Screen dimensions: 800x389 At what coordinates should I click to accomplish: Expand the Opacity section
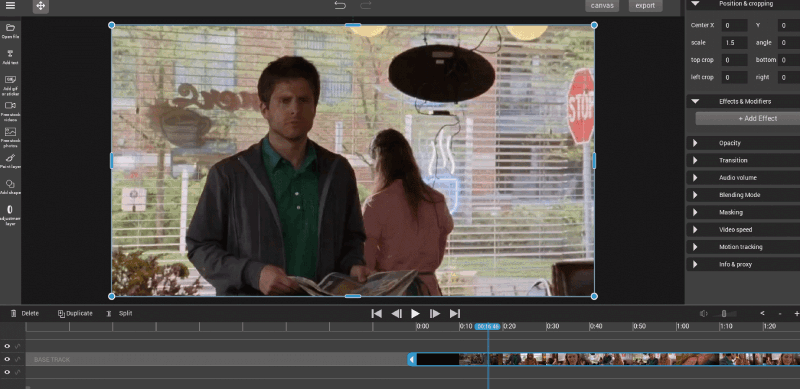pos(743,143)
